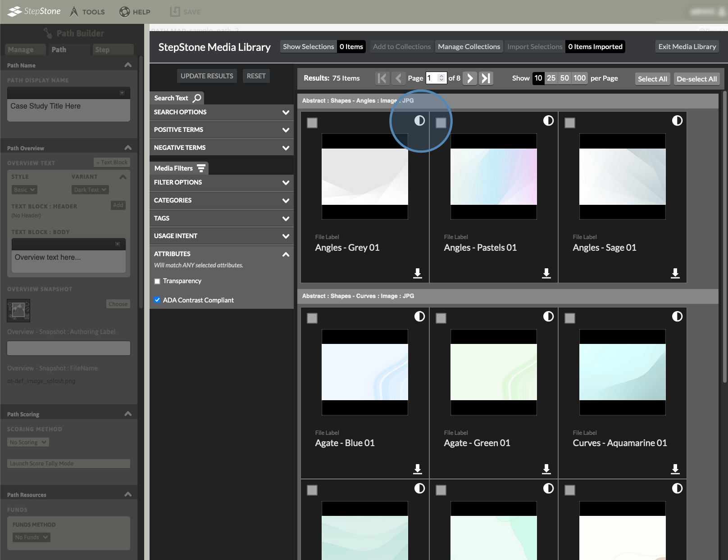Download Angles - Grey 01 image
728x560 pixels.
418,273
